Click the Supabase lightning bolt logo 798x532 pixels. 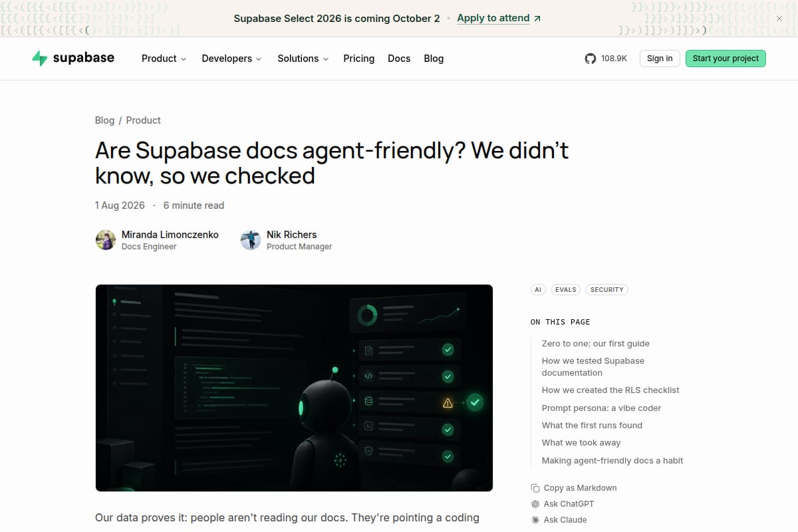coord(40,58)
